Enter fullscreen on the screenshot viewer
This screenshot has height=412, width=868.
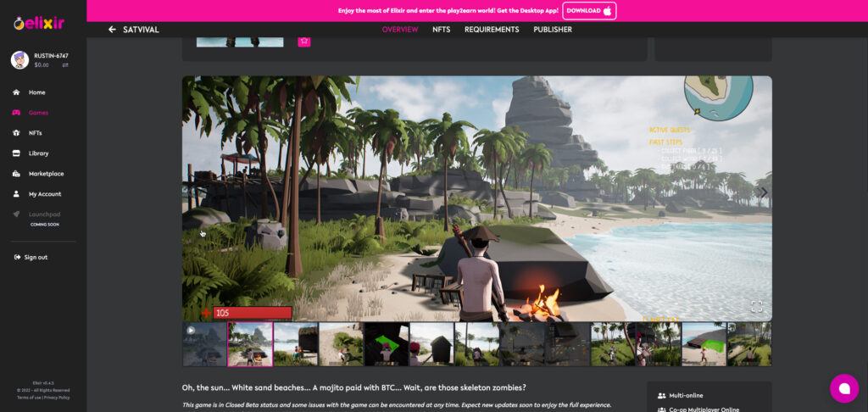[x=756, y=306]
